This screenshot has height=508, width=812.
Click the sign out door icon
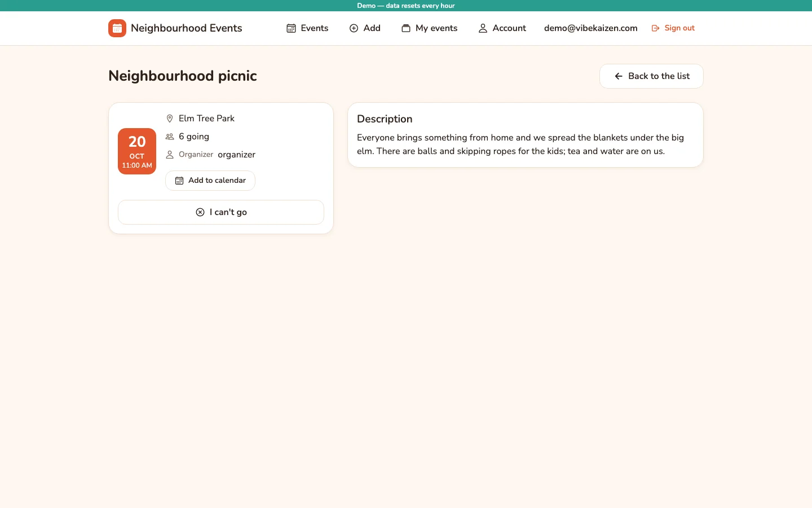[x=656, y=28]
